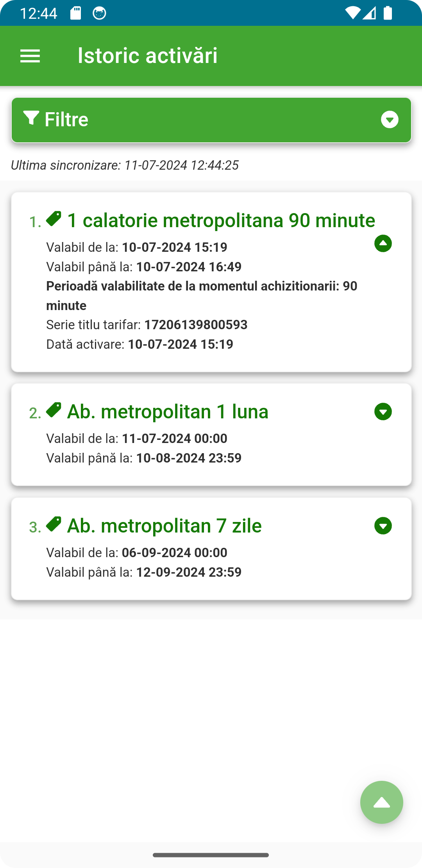Open the Filtre panel header

pos(211,120)
